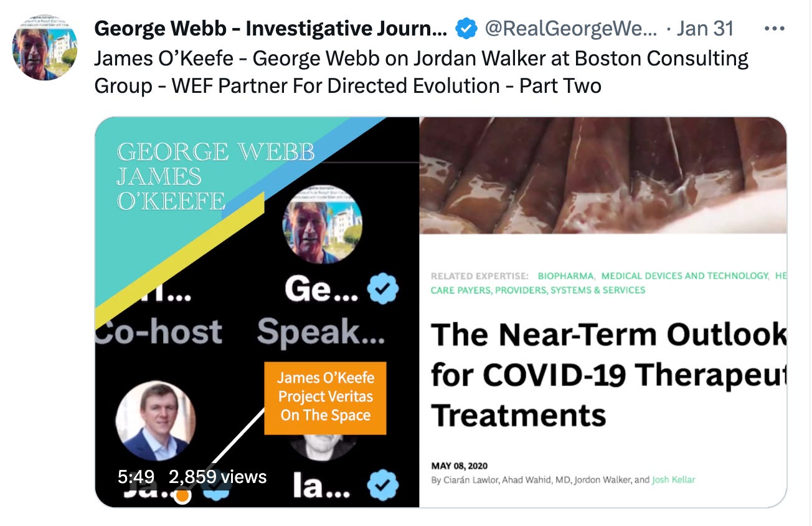Screen dimensions: 812x526
Task: Click the orange James O'Keefe Project Veritas label
Action: (325, 398)
